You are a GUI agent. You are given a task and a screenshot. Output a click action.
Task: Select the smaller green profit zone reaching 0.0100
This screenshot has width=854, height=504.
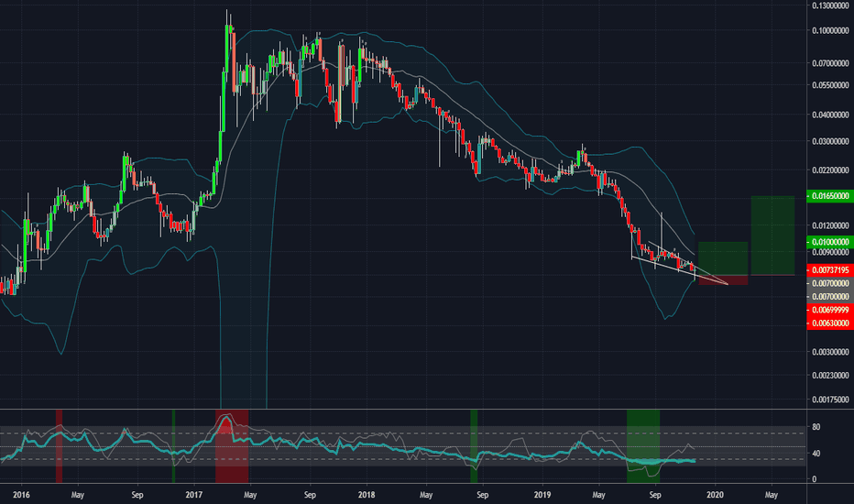click(723, 258)
